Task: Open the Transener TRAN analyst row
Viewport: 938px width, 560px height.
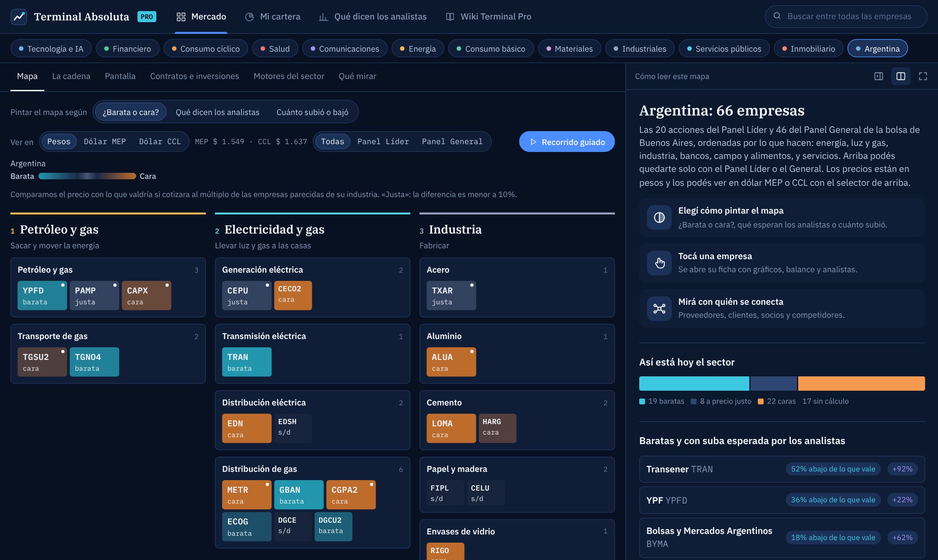Action: [x=782, y=469]
